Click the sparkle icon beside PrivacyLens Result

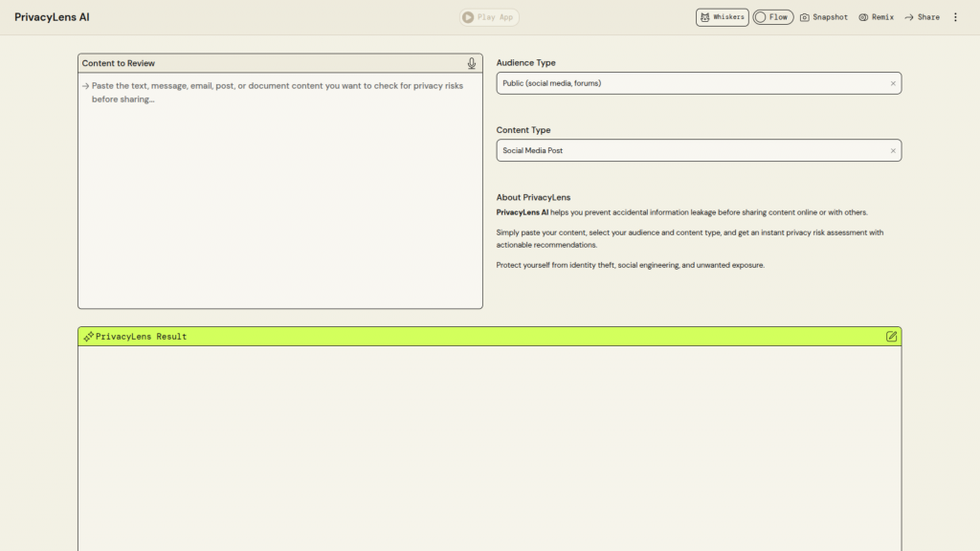tap(88, 337)
